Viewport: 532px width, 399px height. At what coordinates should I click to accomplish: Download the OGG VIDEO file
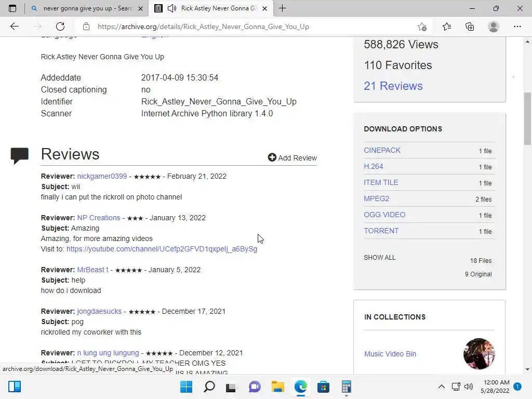pyautogui.click(x=384, y=215)
